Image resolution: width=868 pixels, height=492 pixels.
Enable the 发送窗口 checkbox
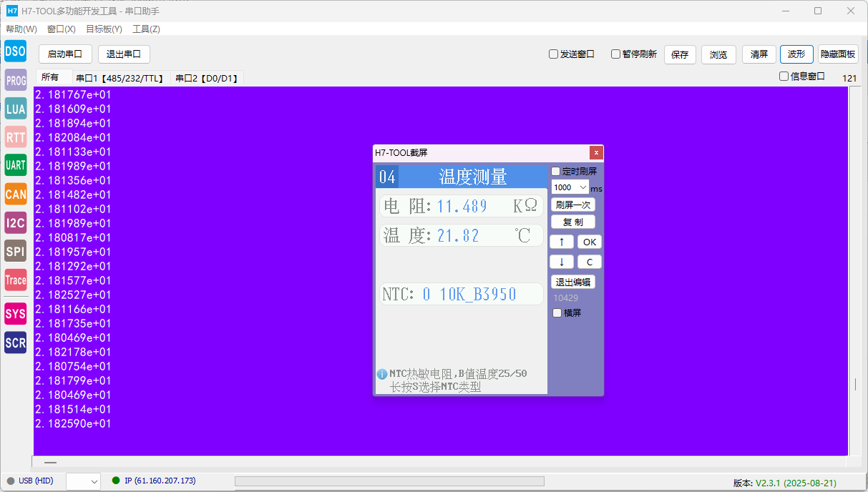click(554, 54)
